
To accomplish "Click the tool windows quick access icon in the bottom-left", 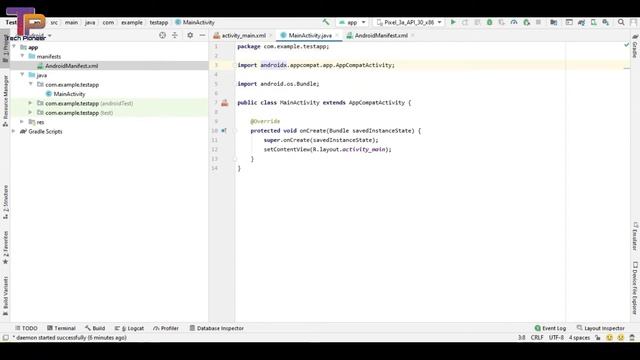I will click(5, 338).
